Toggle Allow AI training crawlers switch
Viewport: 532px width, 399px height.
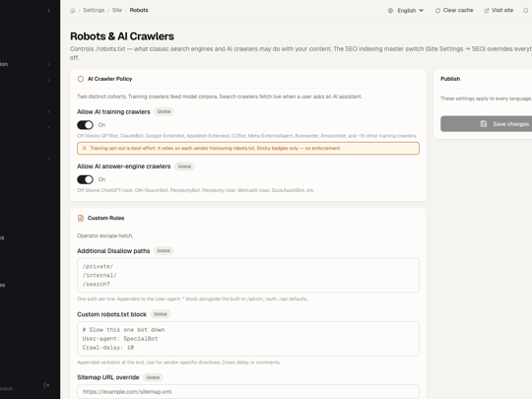(x=85, y=125)
